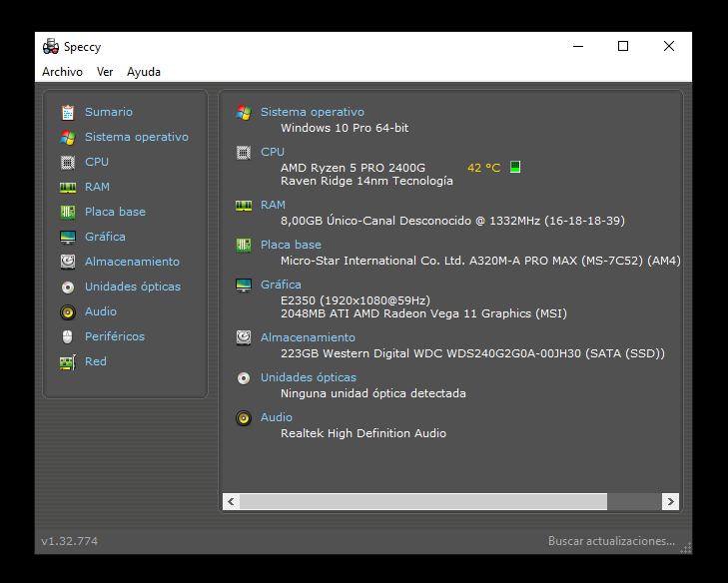Open the CPU section from sidebar

(x=97, y=162)
